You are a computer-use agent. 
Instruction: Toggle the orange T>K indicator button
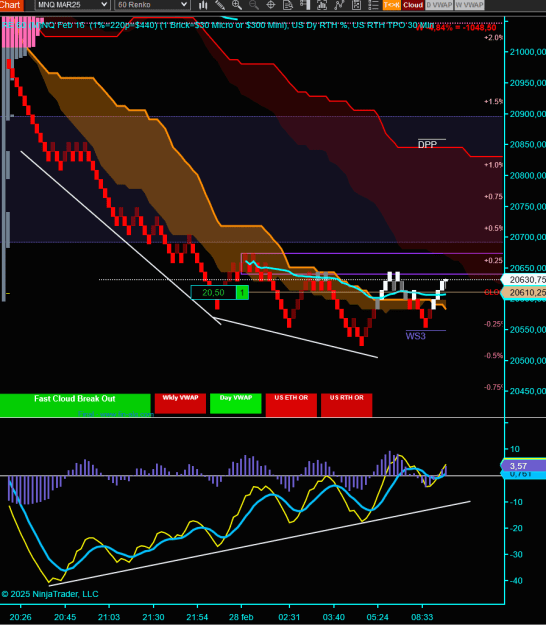tap(392, 5)
